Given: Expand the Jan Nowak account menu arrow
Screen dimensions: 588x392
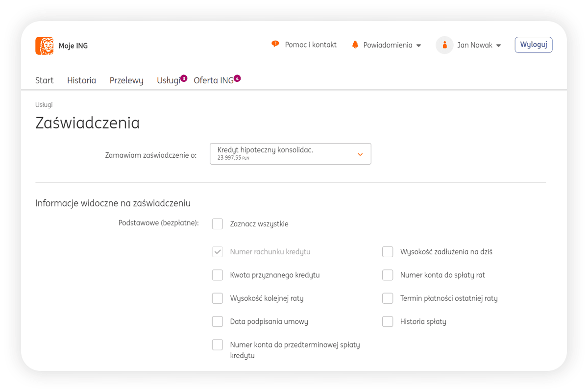Looking at the screenshot, I should 499,46.
